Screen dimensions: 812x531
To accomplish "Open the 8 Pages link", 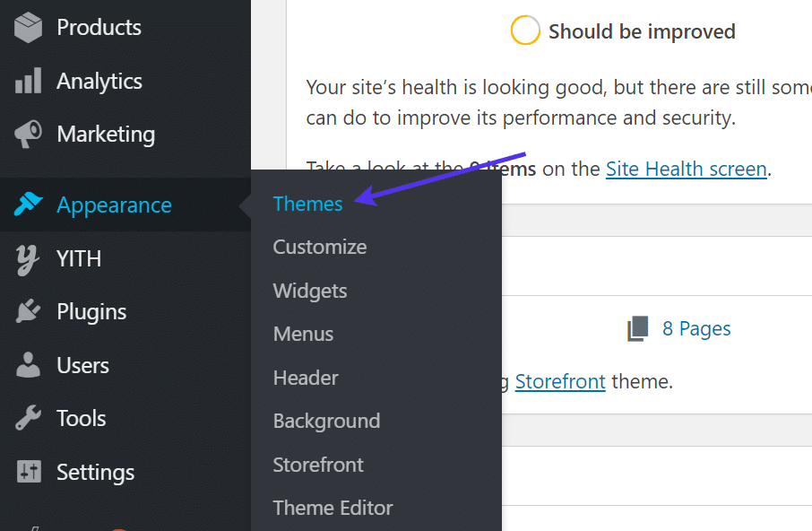I will tap(696, 329).
